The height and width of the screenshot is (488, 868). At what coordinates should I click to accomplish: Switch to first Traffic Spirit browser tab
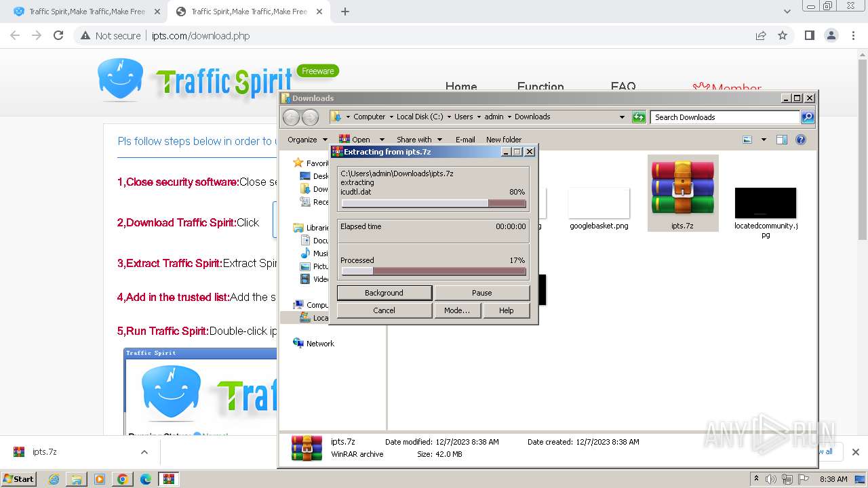[86, 12]
